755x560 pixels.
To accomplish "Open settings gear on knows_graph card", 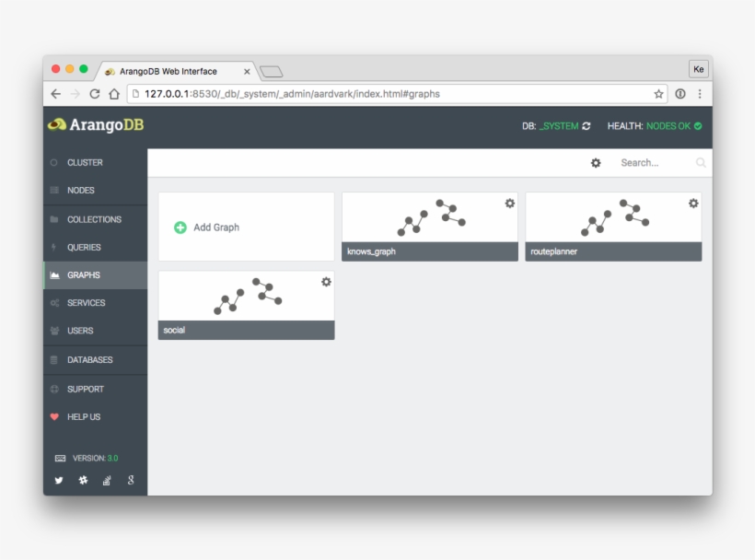I will tap(509, 204).
